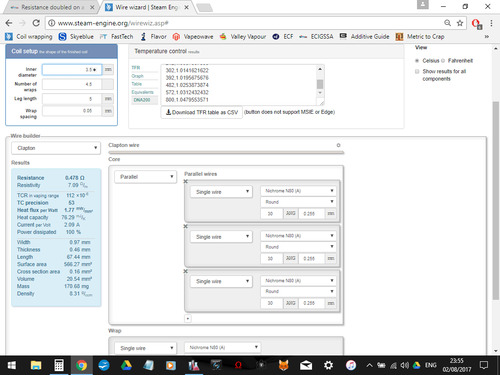Open the Graph temperature control link
The width and height of the screenshot is (500, 375).
(137, 76)
